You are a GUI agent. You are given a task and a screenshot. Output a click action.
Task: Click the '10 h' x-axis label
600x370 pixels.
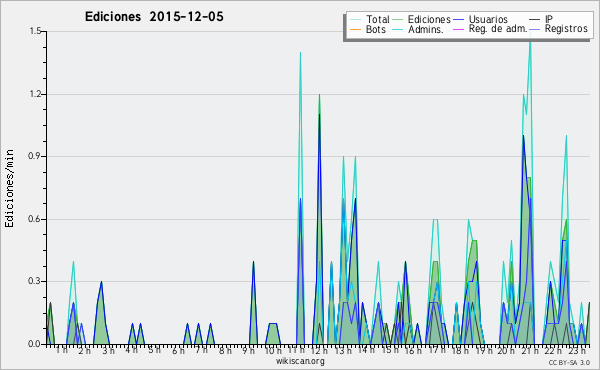[x=273, y=350]
